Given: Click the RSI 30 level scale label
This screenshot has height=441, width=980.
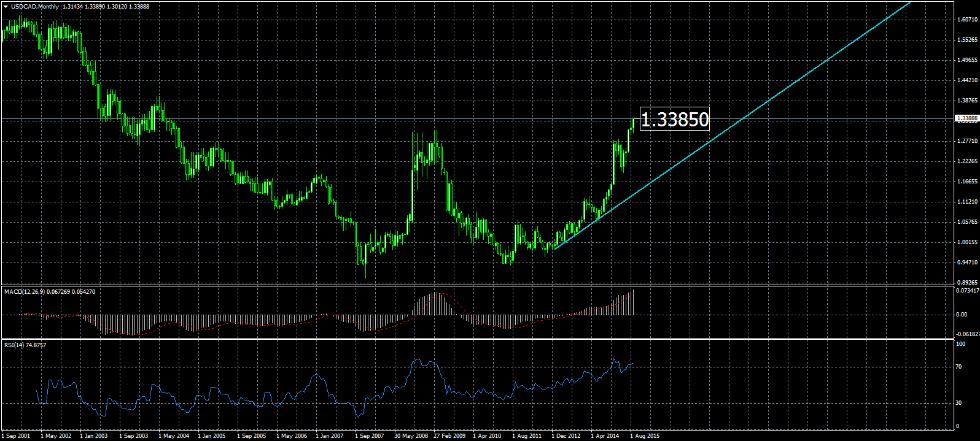Looking at the screenshot, I should pos(958,403).
